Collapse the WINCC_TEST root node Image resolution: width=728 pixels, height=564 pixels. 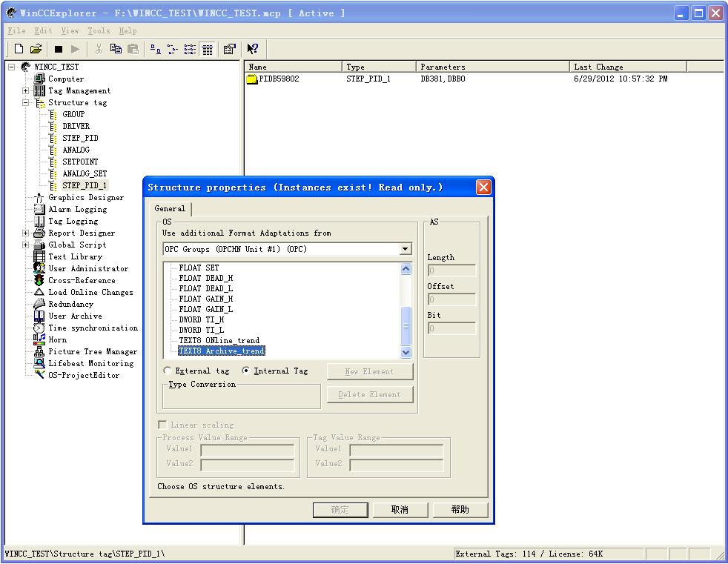tap(12, 67)
